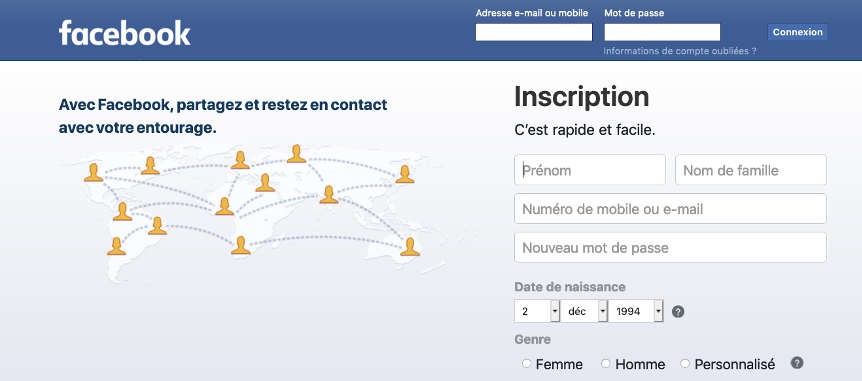Click the rightmost person icon over northeast Asia
This screenshot has width=862, height=381.
(405, 174)
